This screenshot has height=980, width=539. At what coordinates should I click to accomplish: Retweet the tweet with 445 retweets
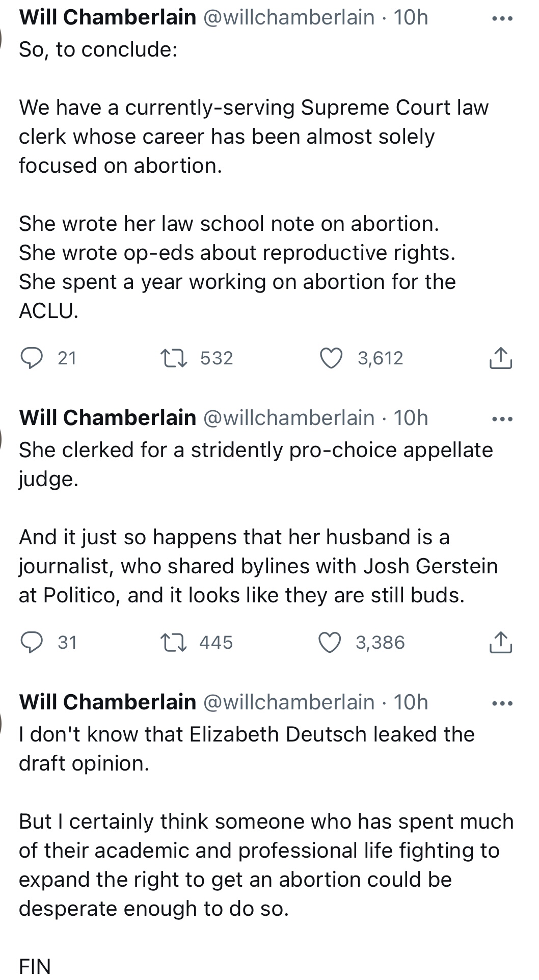(x=174, y=642)
